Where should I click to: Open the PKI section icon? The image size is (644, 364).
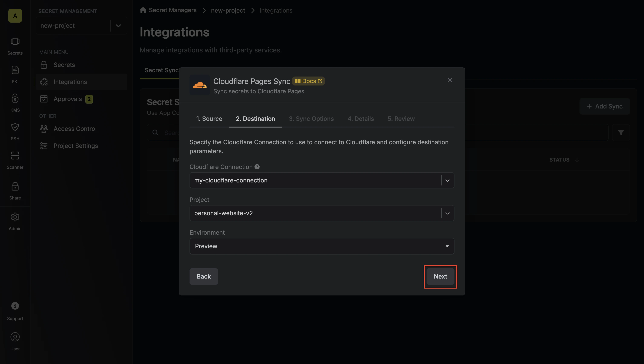coord(15,70)
